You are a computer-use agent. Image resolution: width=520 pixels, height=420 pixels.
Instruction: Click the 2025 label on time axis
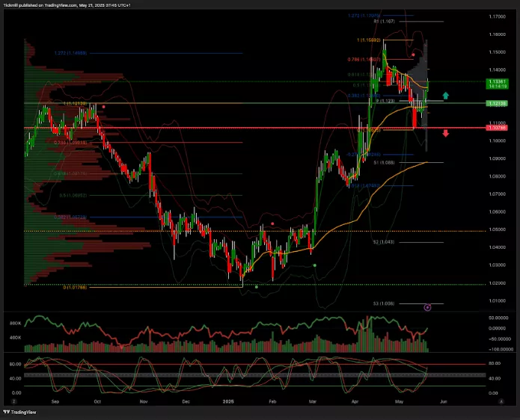(231, 401)
